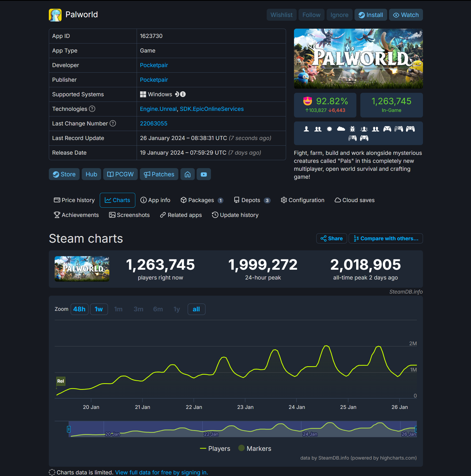Click the Pocketpair publisher link
This screenshot has width=471, height=476.
(x=154, y=80)
